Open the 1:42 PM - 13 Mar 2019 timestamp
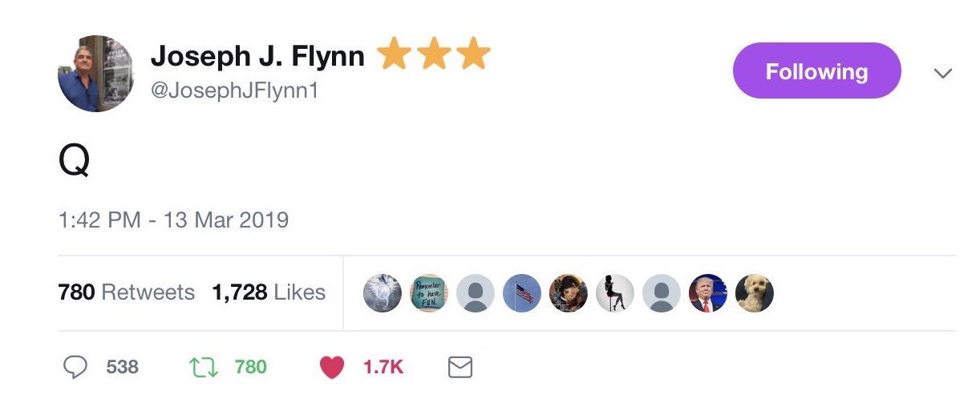The height and width of the screenshot is (411, 980). (173, 220)
